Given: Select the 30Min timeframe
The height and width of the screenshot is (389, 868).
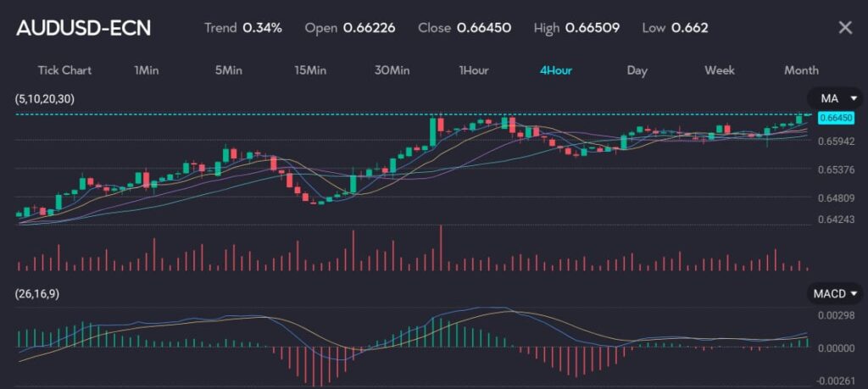Looking at the screenshot, I should 392,70.
